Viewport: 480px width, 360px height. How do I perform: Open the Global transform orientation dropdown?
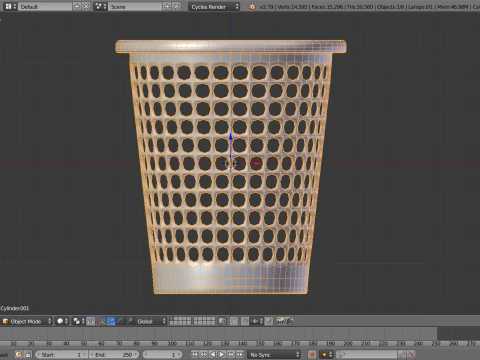(x=150, y=321)
